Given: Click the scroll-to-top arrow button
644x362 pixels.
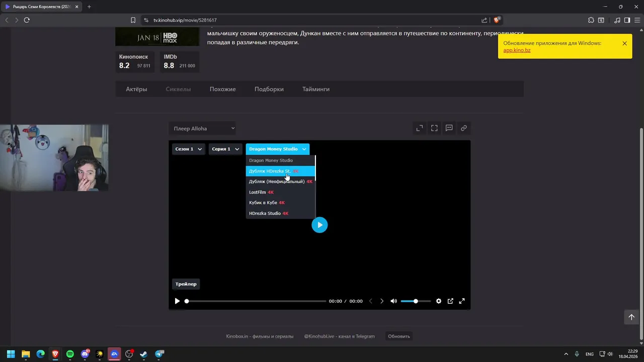Looking at the screenshot, I should coord(631,317).
